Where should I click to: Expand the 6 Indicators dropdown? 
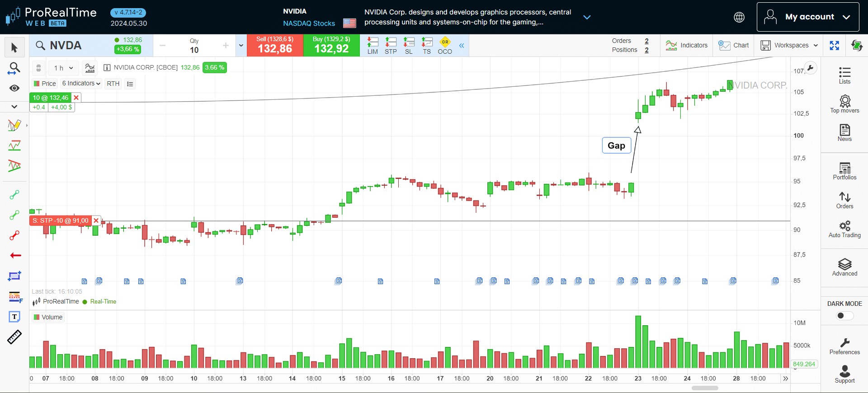(81, 83)
